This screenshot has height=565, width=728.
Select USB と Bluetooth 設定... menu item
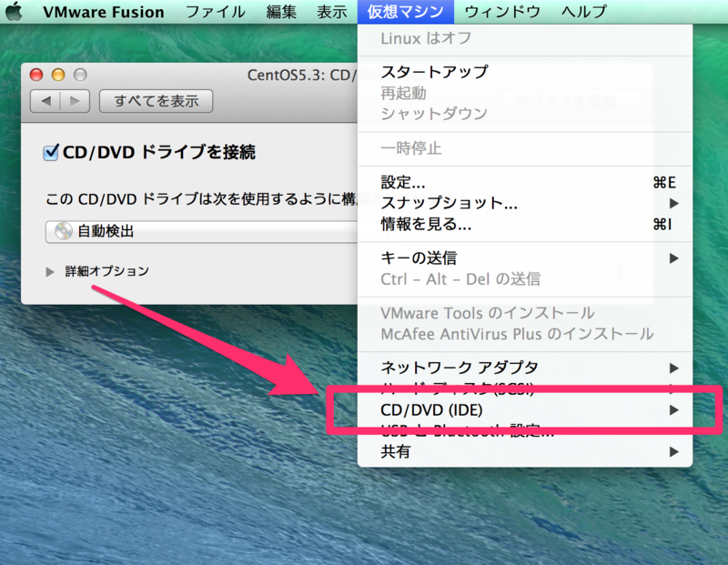click(464, 430)
